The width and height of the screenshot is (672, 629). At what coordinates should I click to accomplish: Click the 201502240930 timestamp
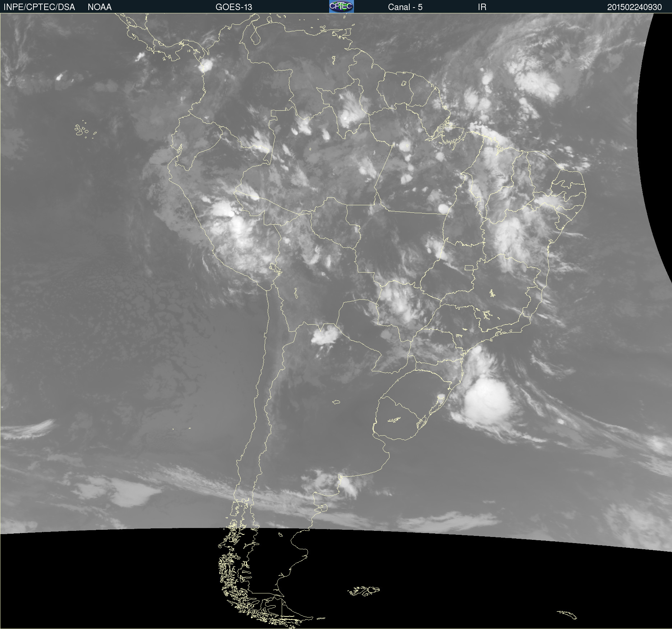coord(634,7)
